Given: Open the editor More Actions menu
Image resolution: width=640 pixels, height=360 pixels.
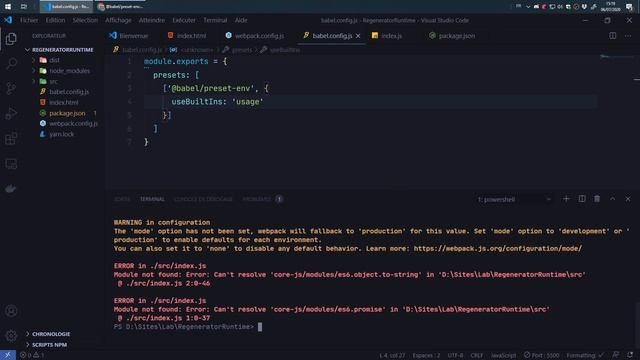Looking at the screenshot, I should point(628,36).
